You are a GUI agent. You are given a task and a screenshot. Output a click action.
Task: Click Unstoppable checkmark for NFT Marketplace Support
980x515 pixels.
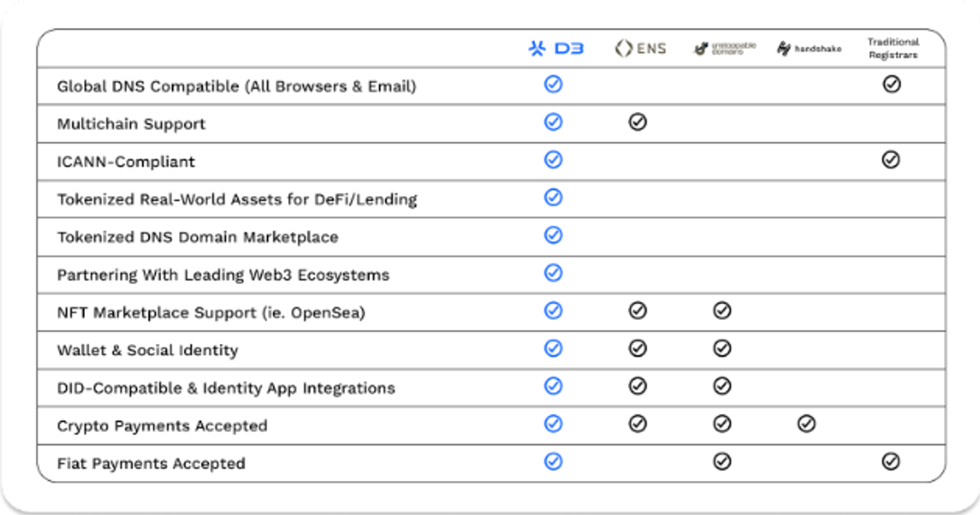[x=722, y=311]
